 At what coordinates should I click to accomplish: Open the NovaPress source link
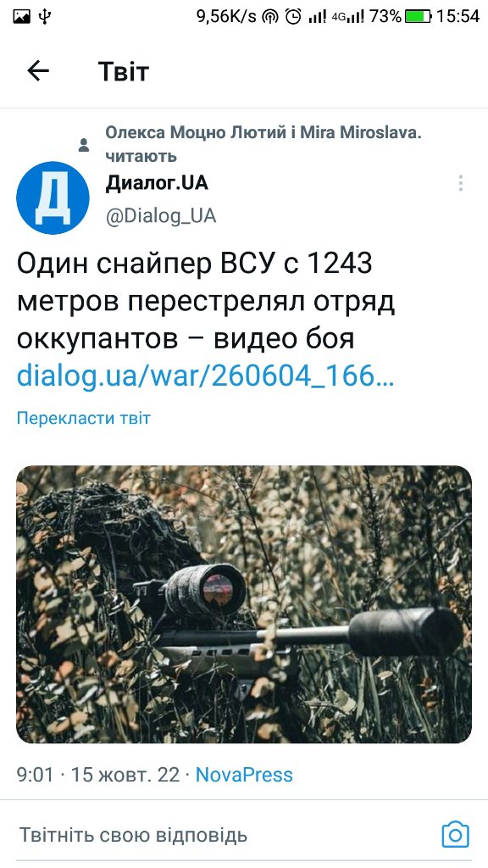[244, 775]
